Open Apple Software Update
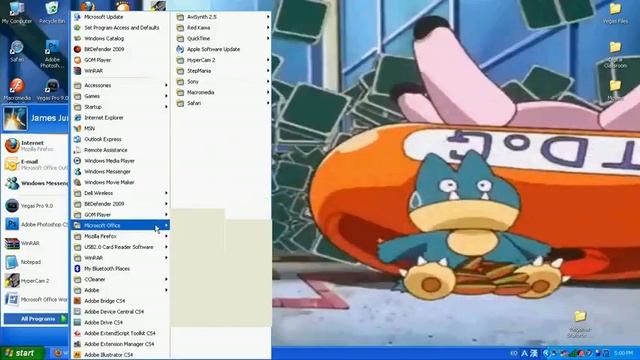The height and width of the screenshot is (360, 640). [x=222, y=49]
